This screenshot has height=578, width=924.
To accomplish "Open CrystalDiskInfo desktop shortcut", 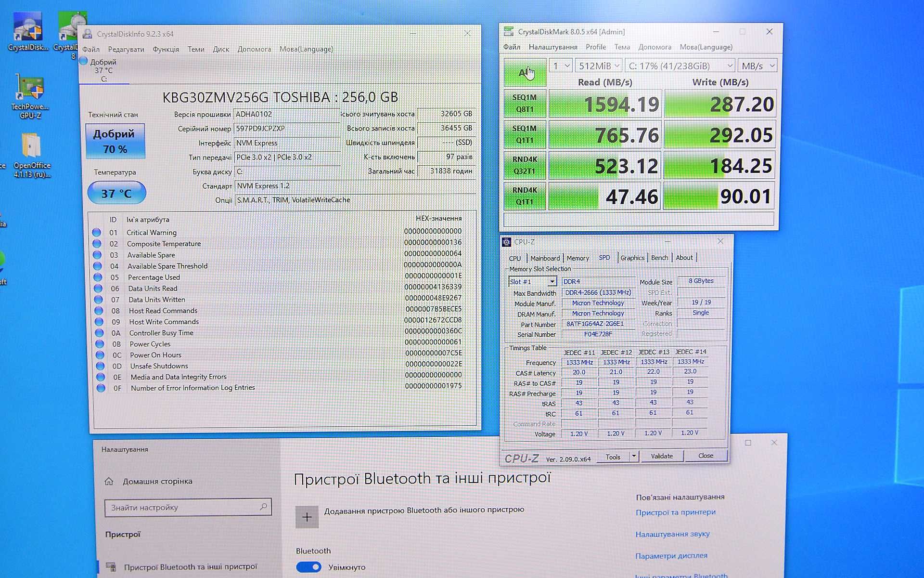I will coord(28,31).
